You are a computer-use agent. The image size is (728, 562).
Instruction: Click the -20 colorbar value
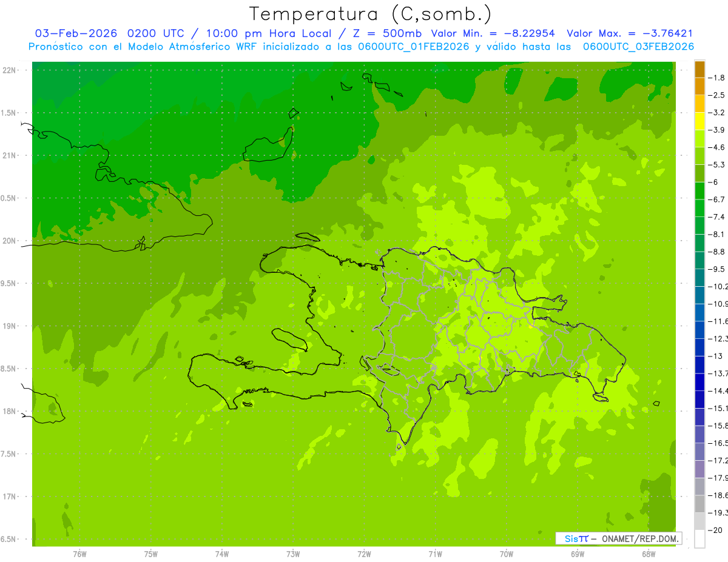pos(716,530)
